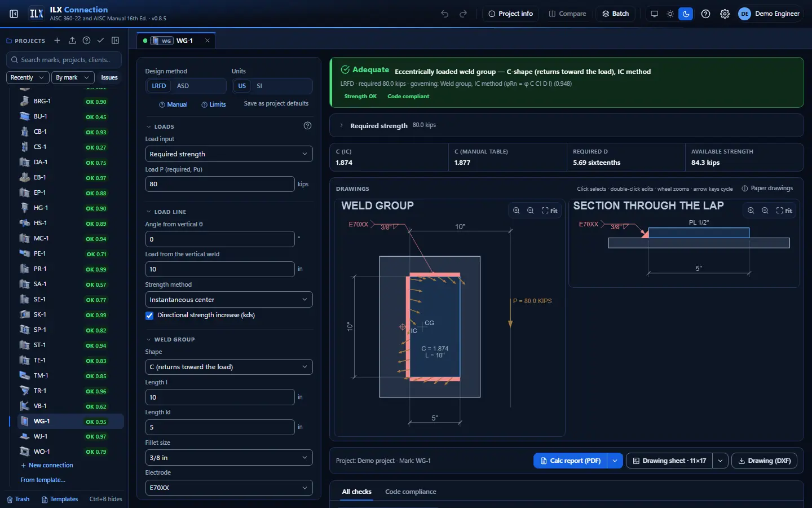Show Issues filter in projects
This screenshot has width=812, height=508.
point(109,77)
